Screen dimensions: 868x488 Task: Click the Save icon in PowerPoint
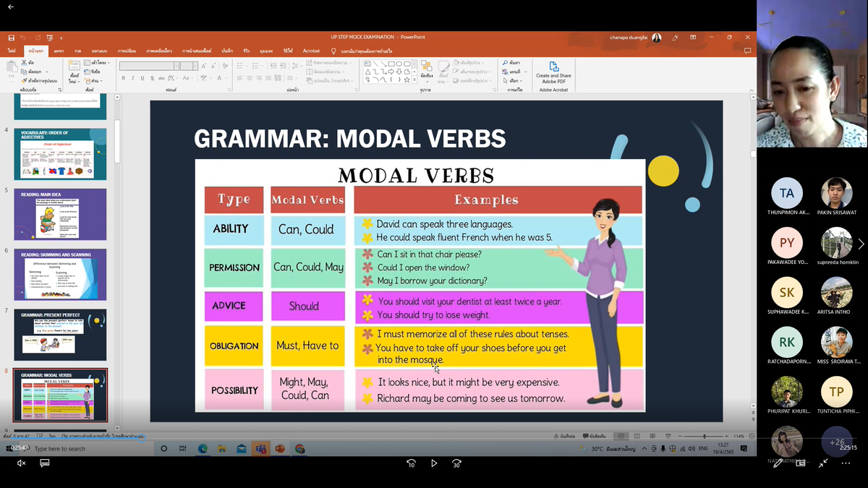12,37
